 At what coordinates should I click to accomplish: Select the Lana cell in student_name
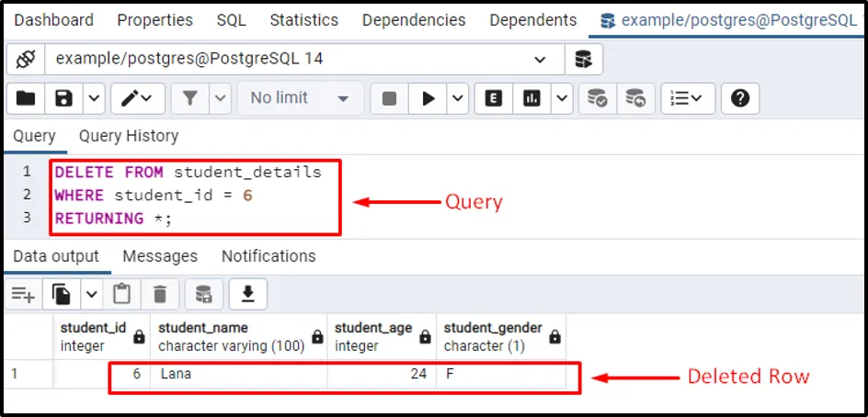coord(239,375)
